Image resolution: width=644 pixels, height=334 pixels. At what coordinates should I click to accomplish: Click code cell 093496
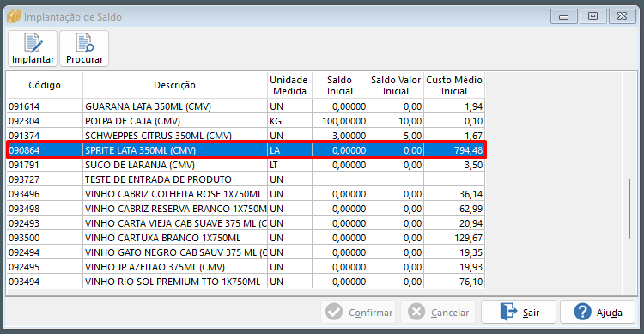click(x=45, y=194)
